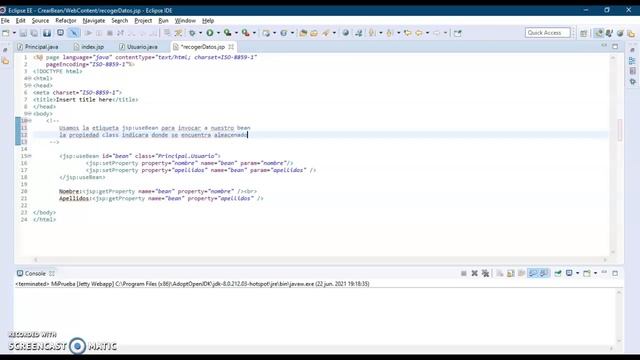
Task: Click the Pin Editor toolbar icon
Action: pos(458,33)
